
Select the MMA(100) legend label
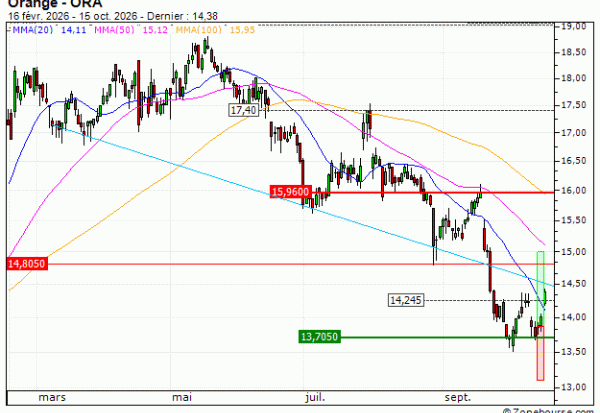(199, 30)
